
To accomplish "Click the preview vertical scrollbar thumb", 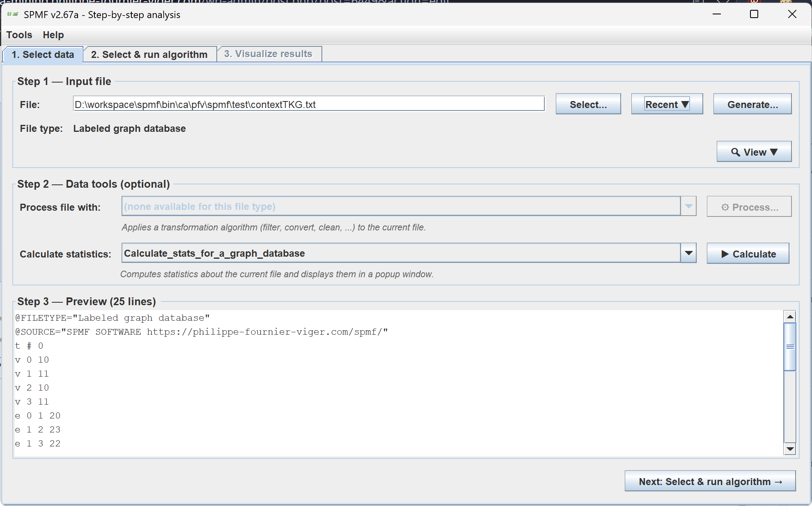I will pyautogui.click(x=790, y=347).
